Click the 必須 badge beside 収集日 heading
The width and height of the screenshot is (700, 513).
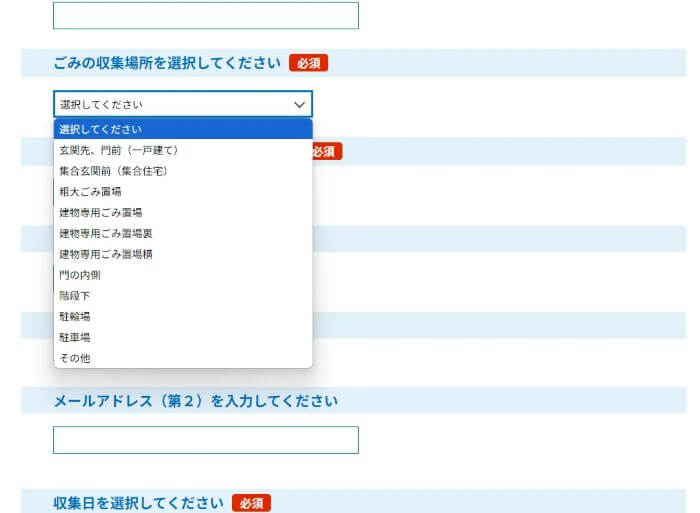pyautogui.click(x=251, y=503)
